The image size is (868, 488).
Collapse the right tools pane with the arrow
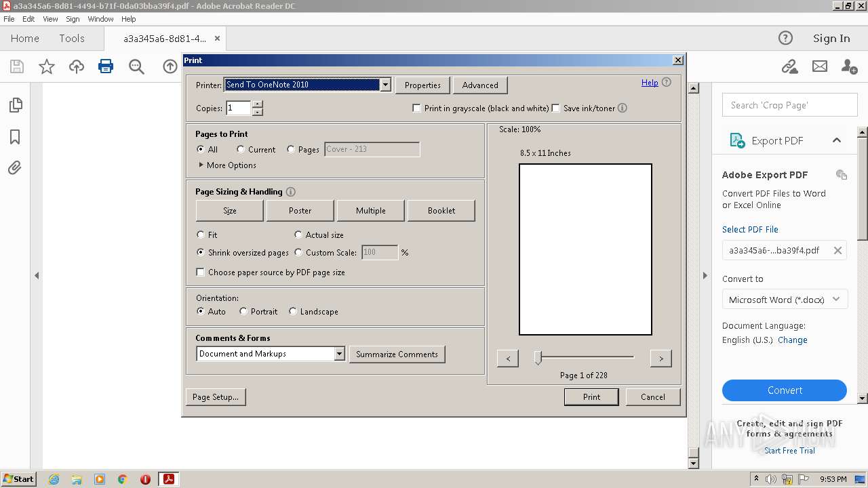click(x=705, y=275)
